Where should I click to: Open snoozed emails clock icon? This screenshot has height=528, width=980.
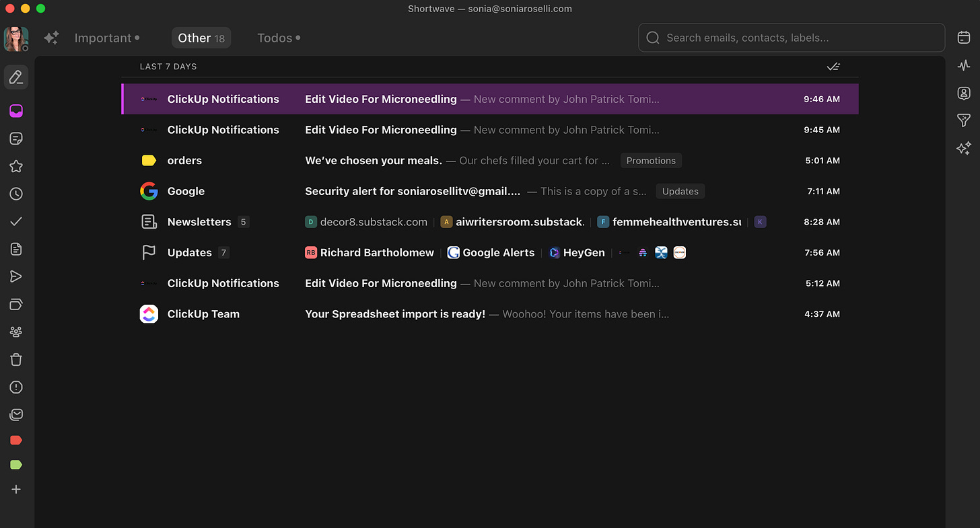[16, 194]
